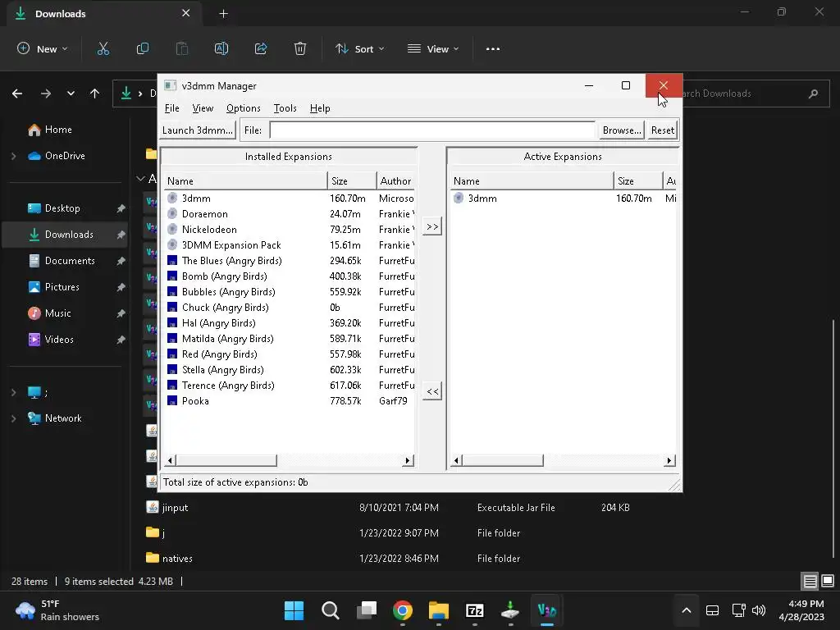Expand the This PC tree node

13,393
